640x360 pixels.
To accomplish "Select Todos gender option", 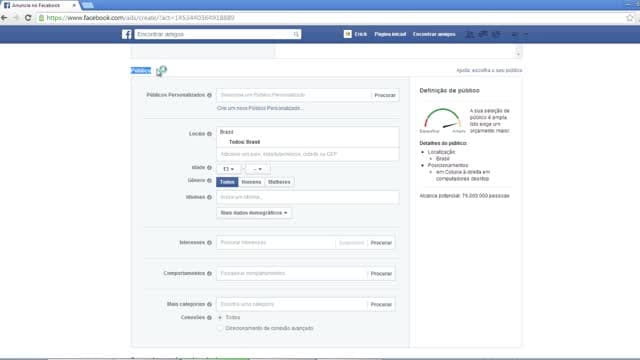I will pyautogui.click(x=227, y=182).
